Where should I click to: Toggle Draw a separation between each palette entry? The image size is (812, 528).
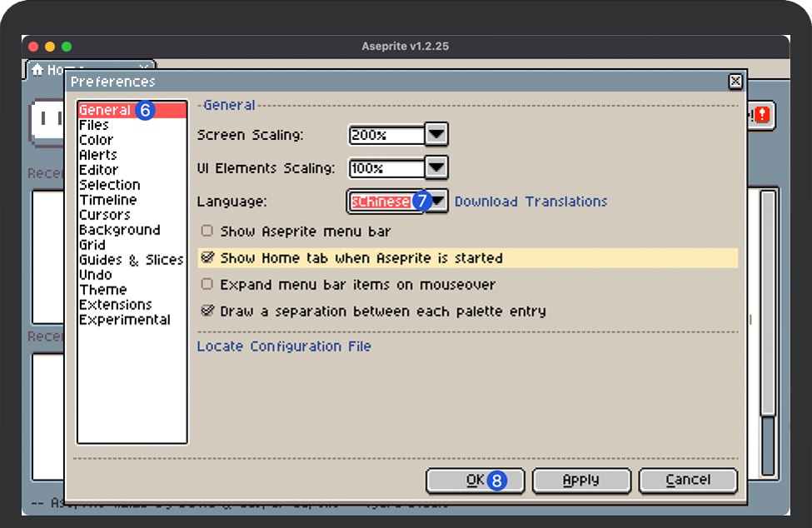pos(207,311)
